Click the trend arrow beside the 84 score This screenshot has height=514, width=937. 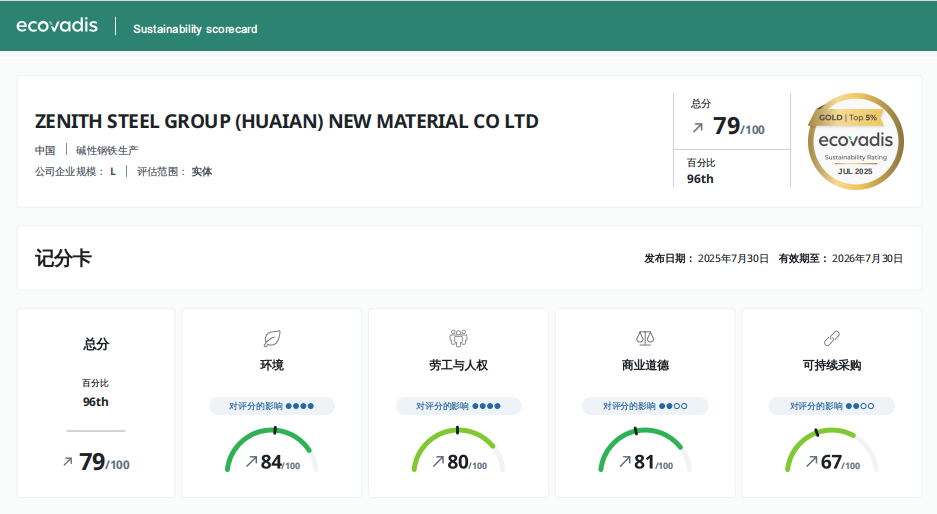[x=252, y=461]
